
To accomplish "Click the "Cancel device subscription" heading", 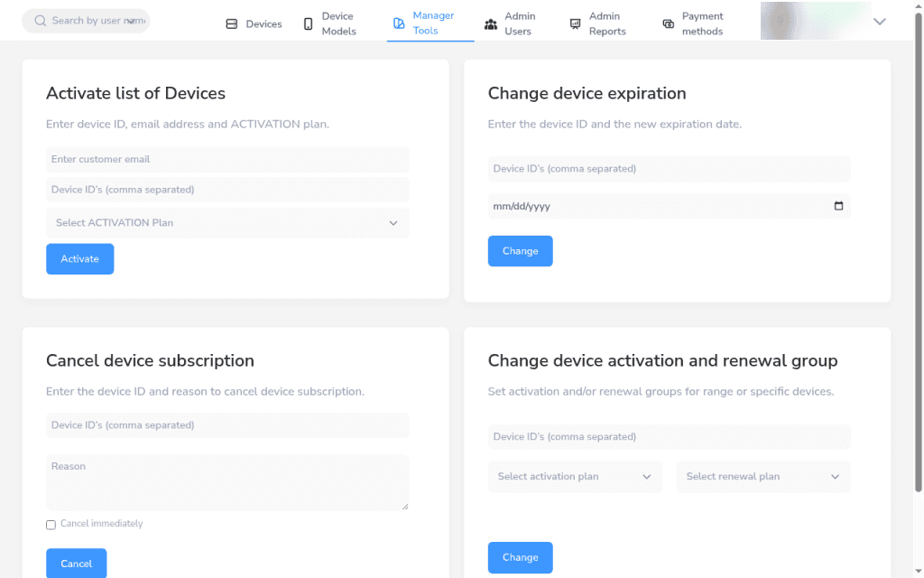I will (x=151, y=360).
